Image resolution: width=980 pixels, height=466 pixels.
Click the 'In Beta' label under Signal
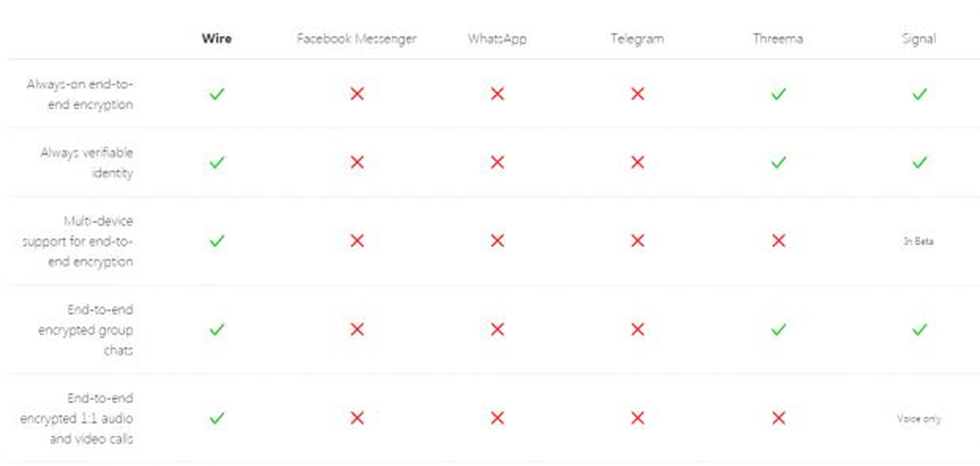click(918, 241)
